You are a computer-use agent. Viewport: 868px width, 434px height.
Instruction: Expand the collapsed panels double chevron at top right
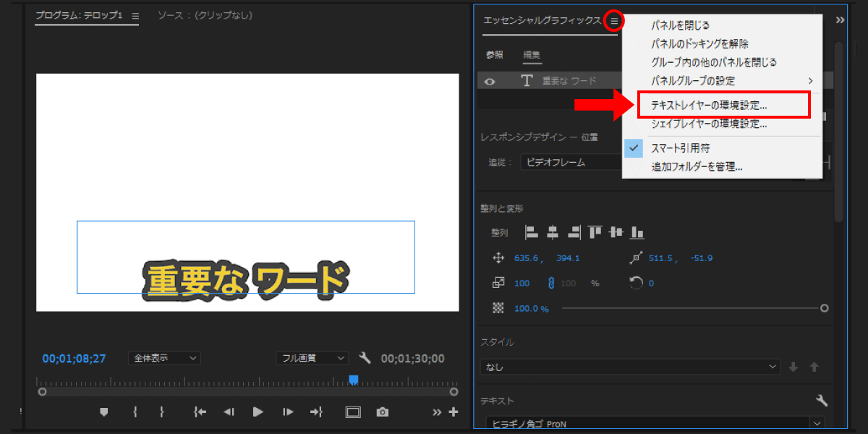(840, 20)
